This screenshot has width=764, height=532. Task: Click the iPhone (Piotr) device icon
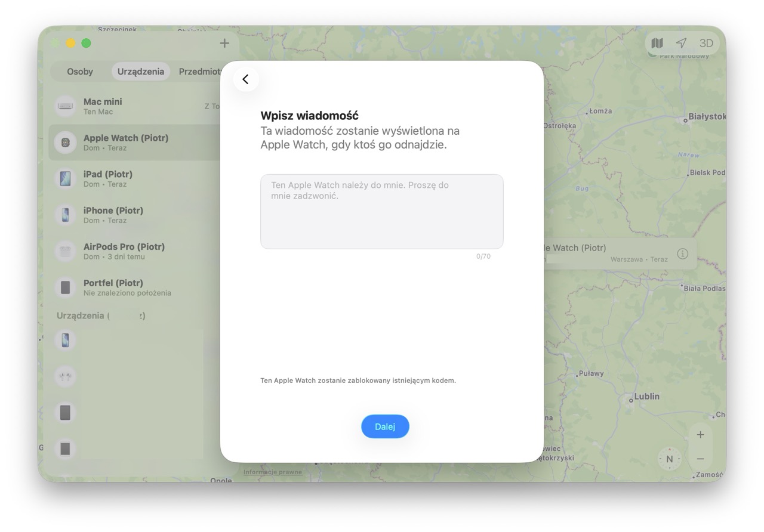pyautogui.click(x=65, y=215)
